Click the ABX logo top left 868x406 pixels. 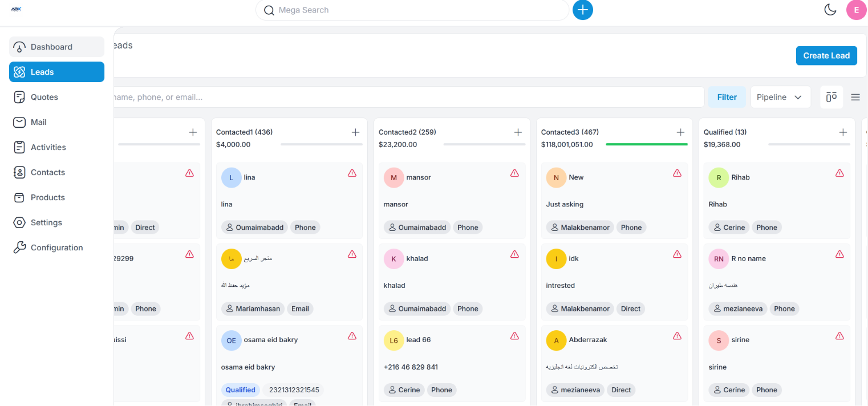tap(16, 9)
